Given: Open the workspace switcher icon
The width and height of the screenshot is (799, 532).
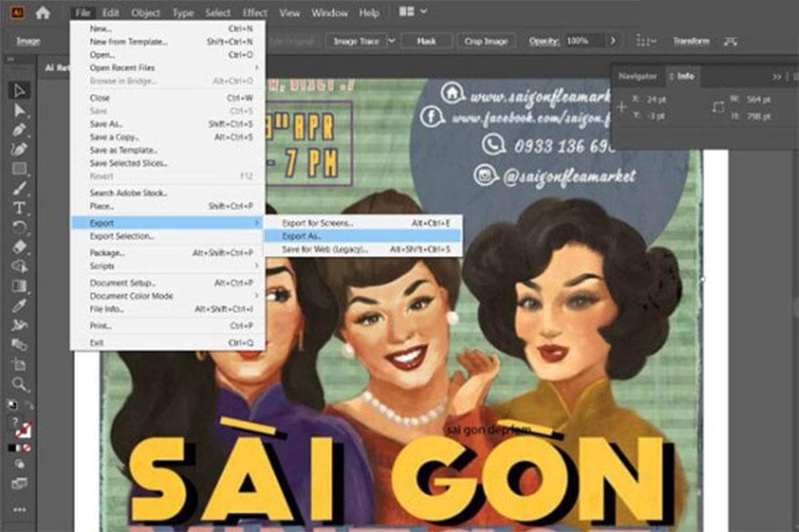Looking at the screenshot, I should click(x=406, y=12).
